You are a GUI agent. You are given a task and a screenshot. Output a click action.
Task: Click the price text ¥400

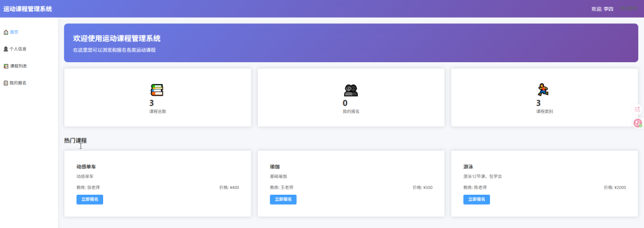coord(229,188)
